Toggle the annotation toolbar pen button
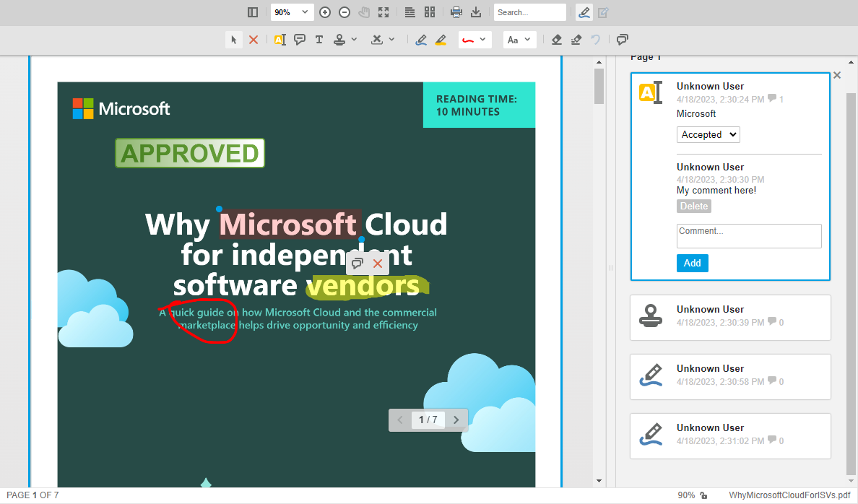This screenshot has width=858, height=504. point(584,12)
